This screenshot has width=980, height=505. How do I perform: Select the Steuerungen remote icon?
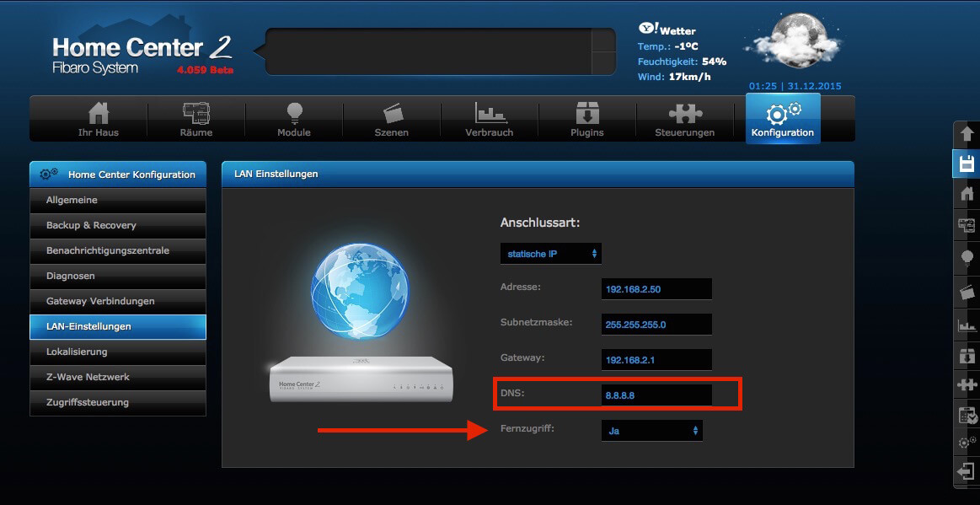[x=685, y=118]
